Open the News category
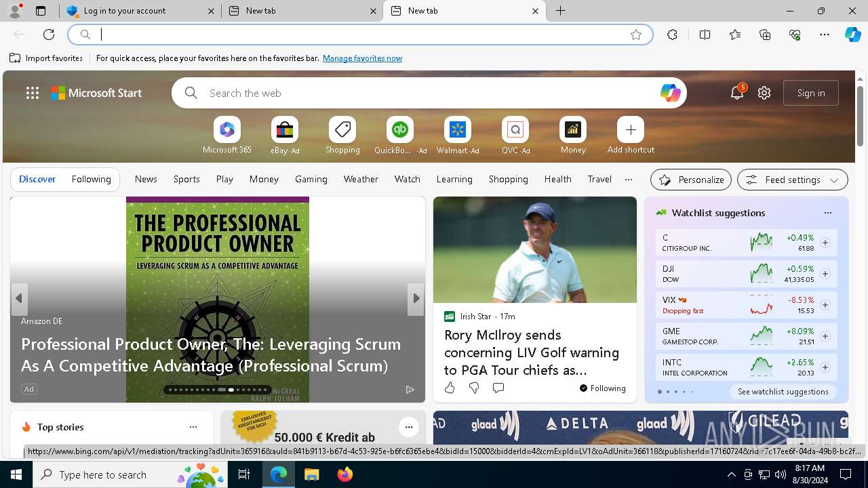 tap(146, 179)
